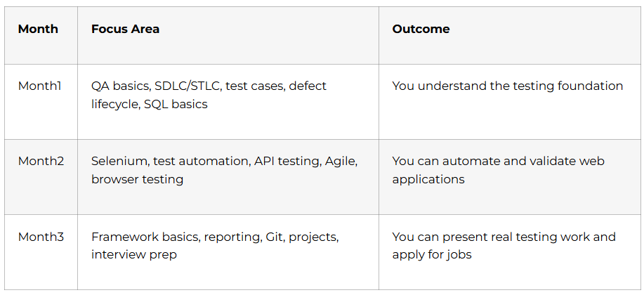Click the Outcome column header
Image resolution: width=644 pixels, height=295 pixels.
(x=421, y=29)
